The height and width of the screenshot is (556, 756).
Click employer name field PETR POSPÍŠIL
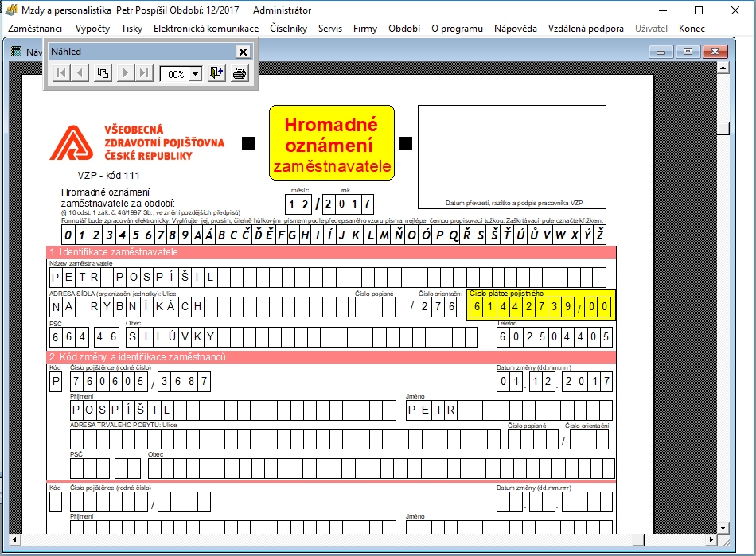tap(328, 278)
